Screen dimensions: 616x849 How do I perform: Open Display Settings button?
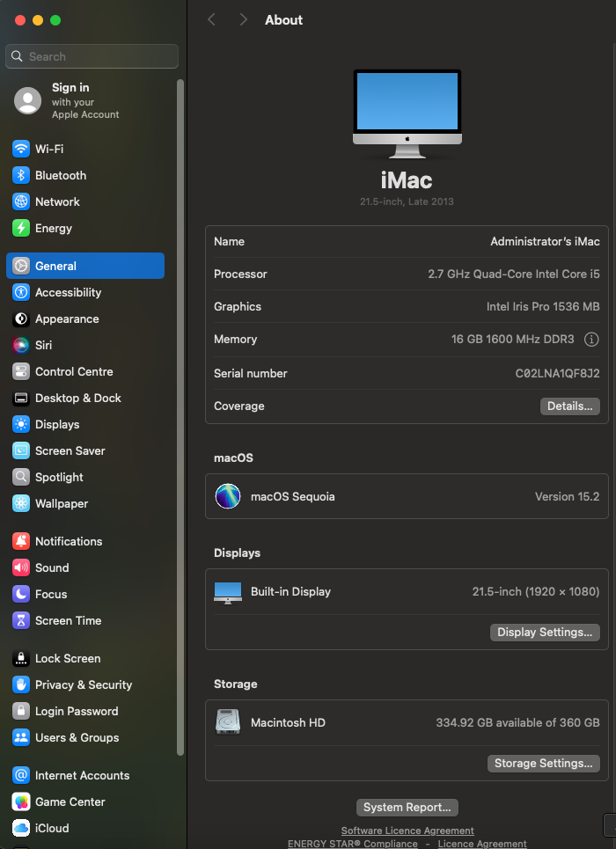coord(545,633)
